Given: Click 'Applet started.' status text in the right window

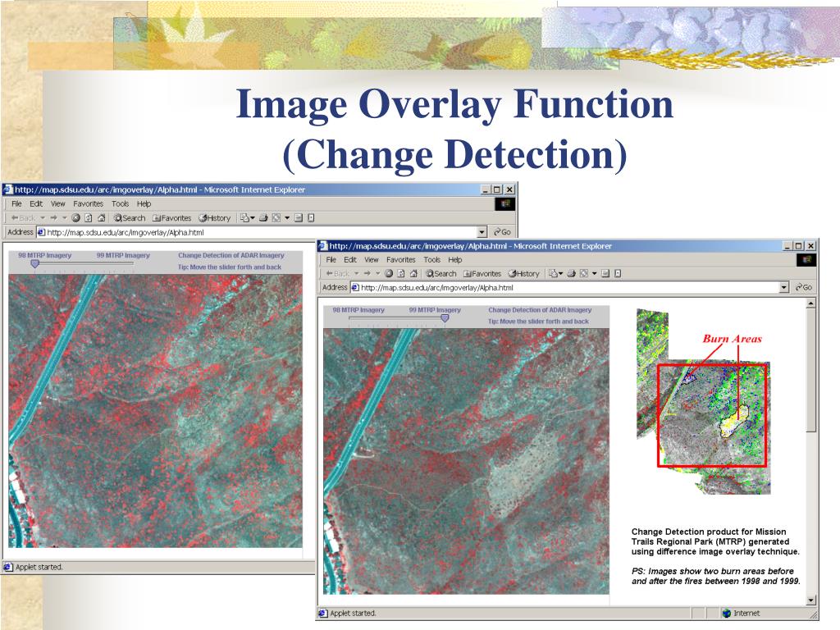Looking at the screenshot, I should pyautogui.click(x=353, y=613).
